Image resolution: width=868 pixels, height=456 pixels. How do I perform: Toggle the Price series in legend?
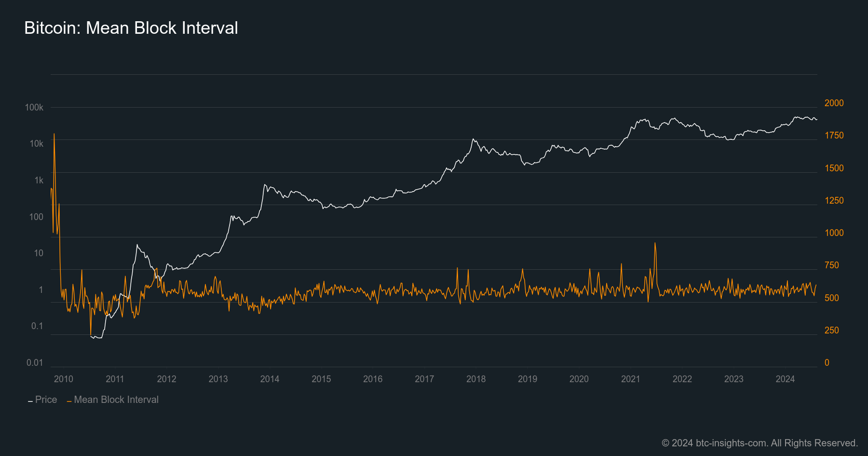point(46,400)
